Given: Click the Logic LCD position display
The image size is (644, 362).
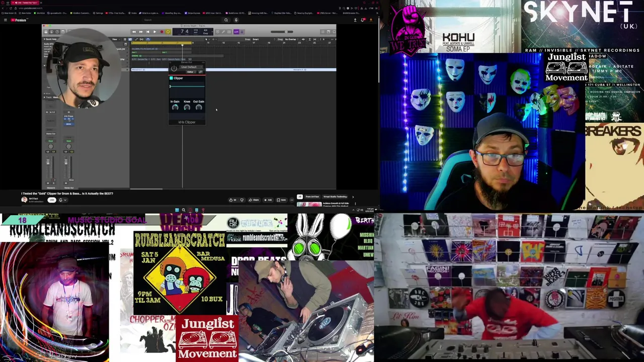Looking at the screenshot, I should pyautogui.click(x=193, y=32).
